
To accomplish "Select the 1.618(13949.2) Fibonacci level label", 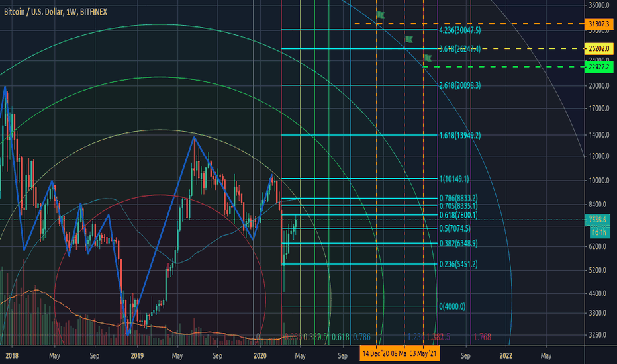I will tap(459, 136).
